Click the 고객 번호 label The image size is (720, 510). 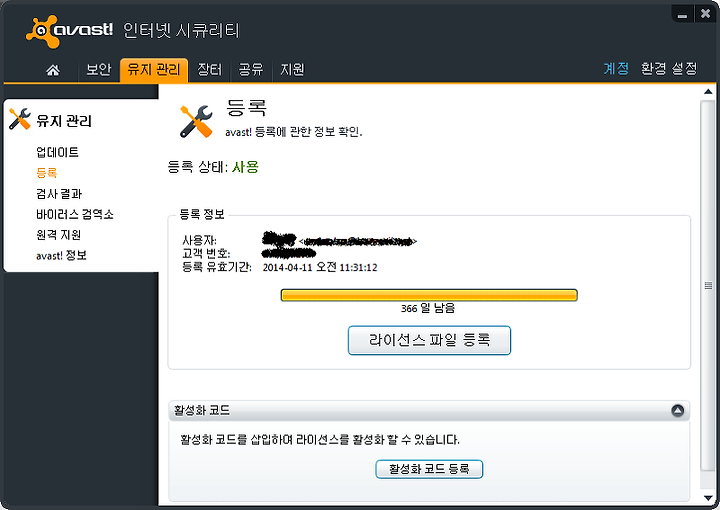[206, 253]
